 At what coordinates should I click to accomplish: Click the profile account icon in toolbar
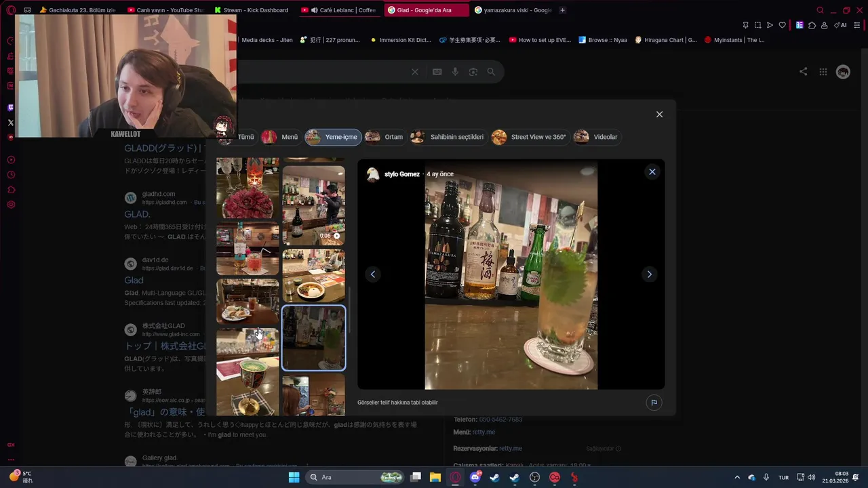click(x=824, y=25)
